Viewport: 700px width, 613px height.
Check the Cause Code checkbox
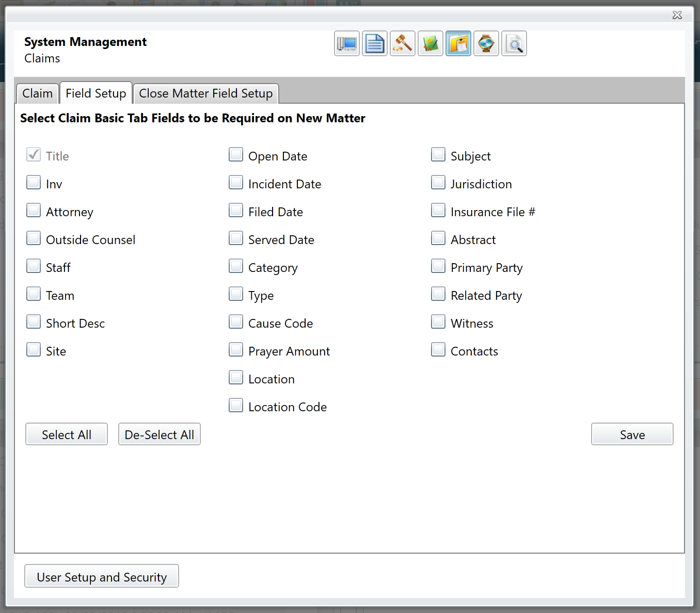click(236, 322)
